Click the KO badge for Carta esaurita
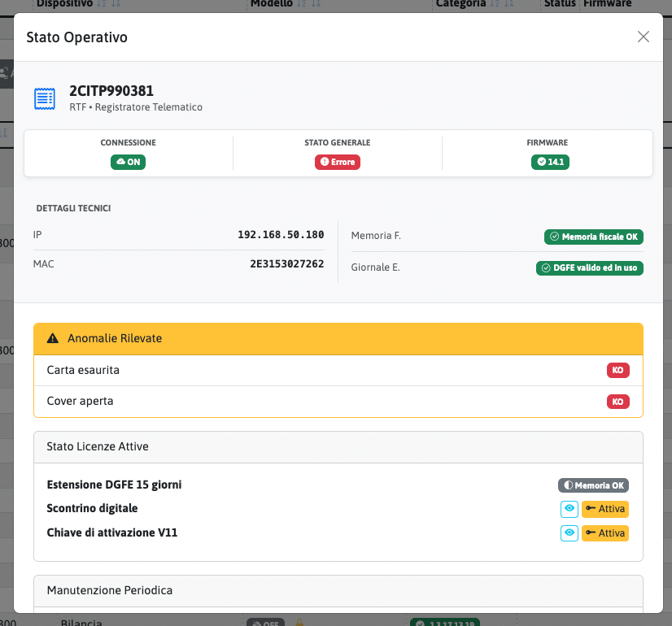The image size is (672, 626). [x=617, y=370]
